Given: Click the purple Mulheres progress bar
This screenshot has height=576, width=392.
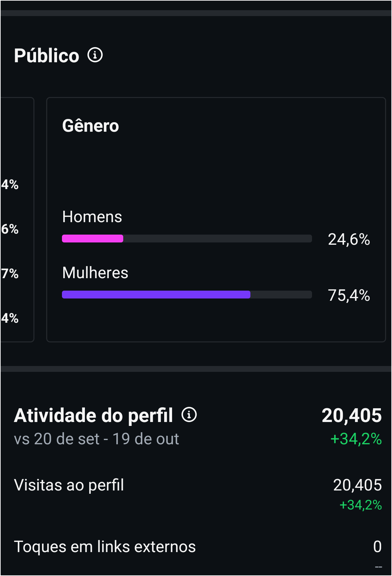Looking at the screenshot, I should 156,295.
